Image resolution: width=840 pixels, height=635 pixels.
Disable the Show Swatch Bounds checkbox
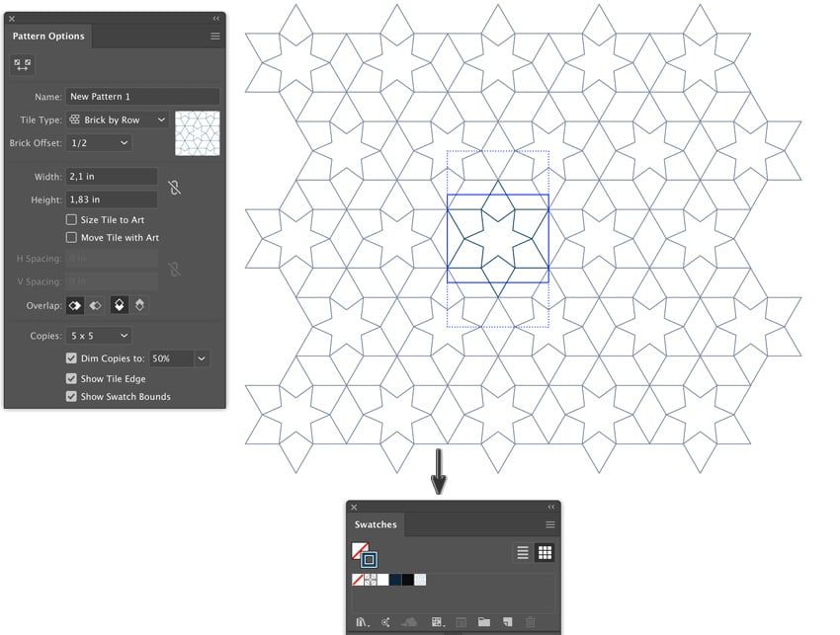click(x=71, y=396)
